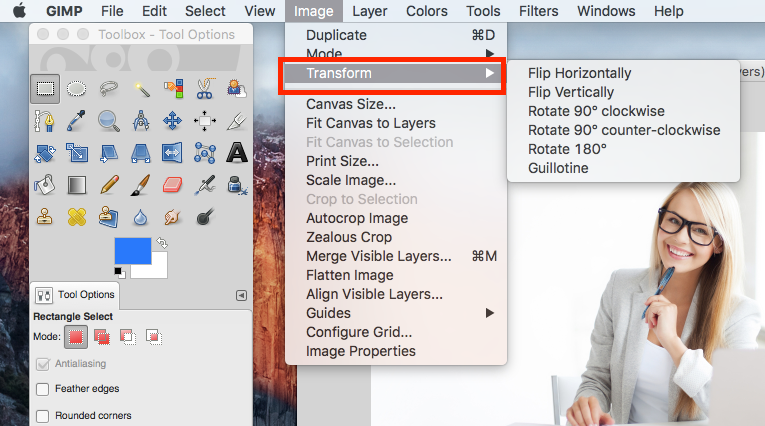Select the Ellipse Select tool
This screenshot has width=765, height=426.
(x=77, y=89)
